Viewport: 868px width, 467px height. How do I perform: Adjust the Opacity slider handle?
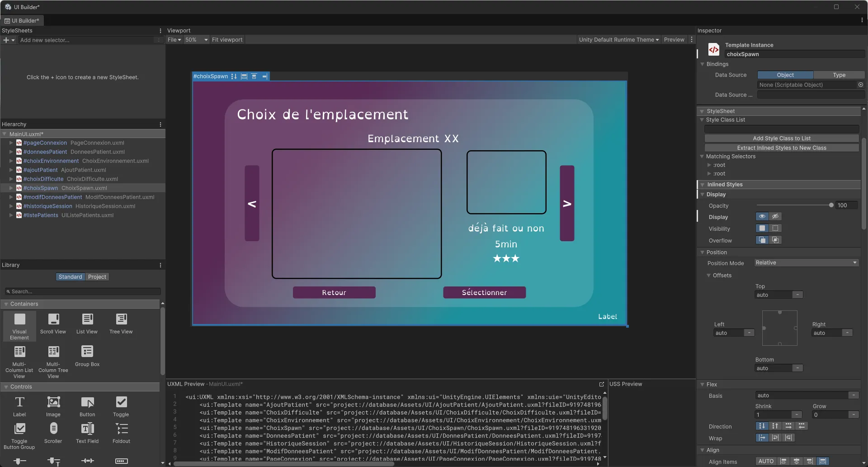pos(831,205)
